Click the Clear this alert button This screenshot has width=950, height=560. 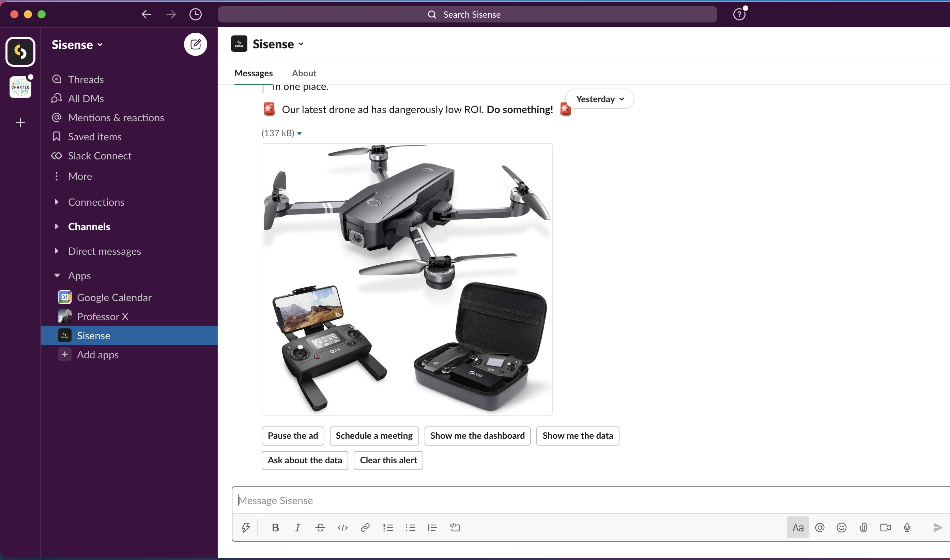pyautogui.click(x=388, y=460)
